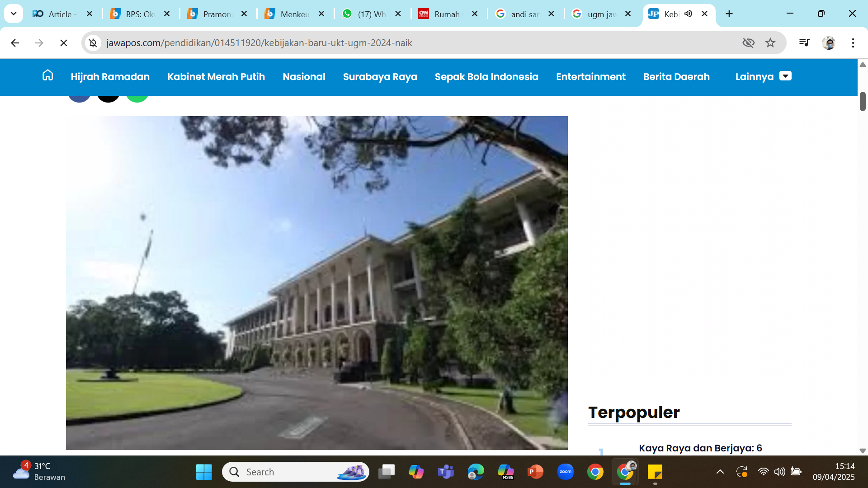Click the scroll up arrow

(x=863, y=65)
